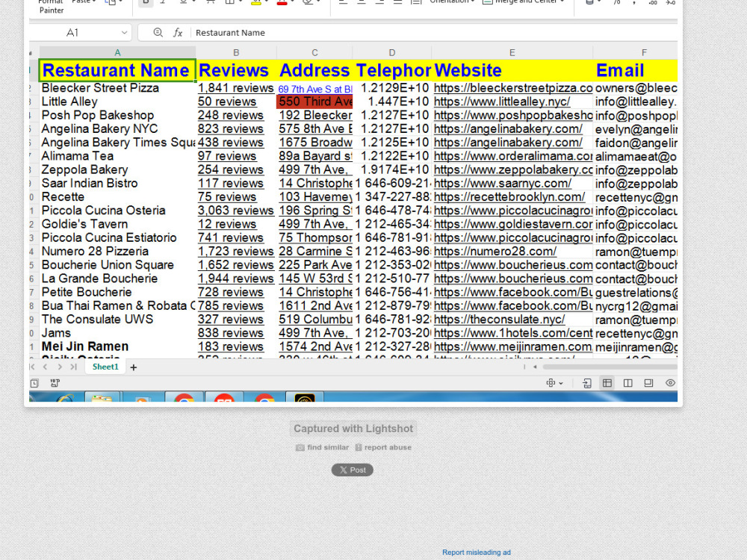Image resolution: width=747 pixels, height=560 pixels.
Task: Click the X Post button
Action: tap(353, 470)
